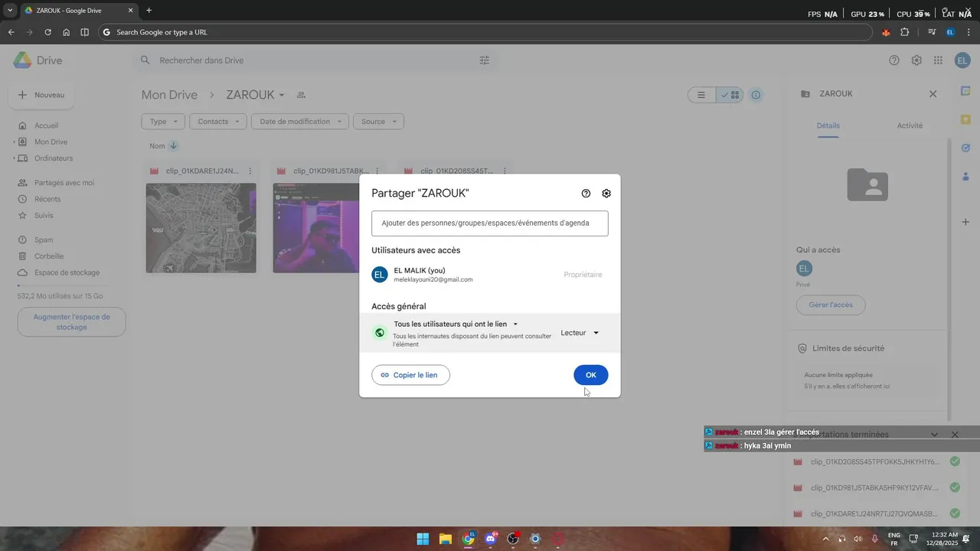This screenshot has width=980, height=551.
Task: Reload the page in Chrome
Action: click(x=47, y=32)
